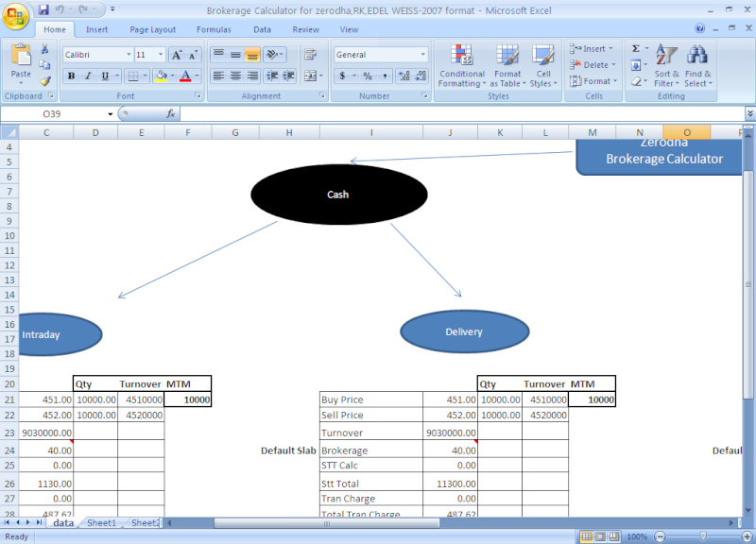
Task: Apply Accounting Number Format dollar sign
Action: [342, 76]
